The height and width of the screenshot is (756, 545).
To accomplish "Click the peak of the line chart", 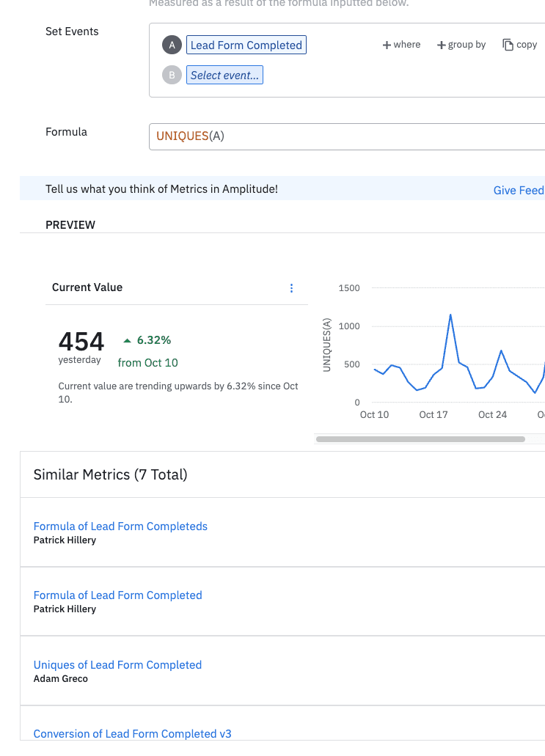I will pyautogui.click(x=450, y=315).
